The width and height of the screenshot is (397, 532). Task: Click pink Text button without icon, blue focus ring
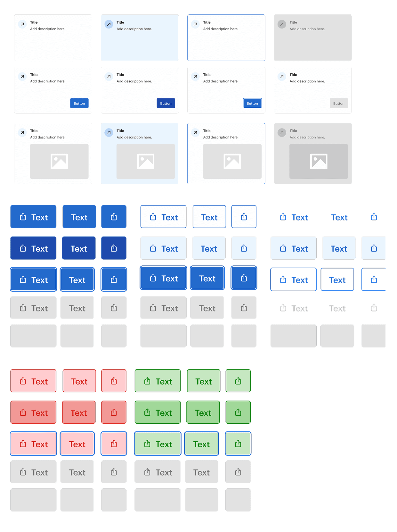77,444
